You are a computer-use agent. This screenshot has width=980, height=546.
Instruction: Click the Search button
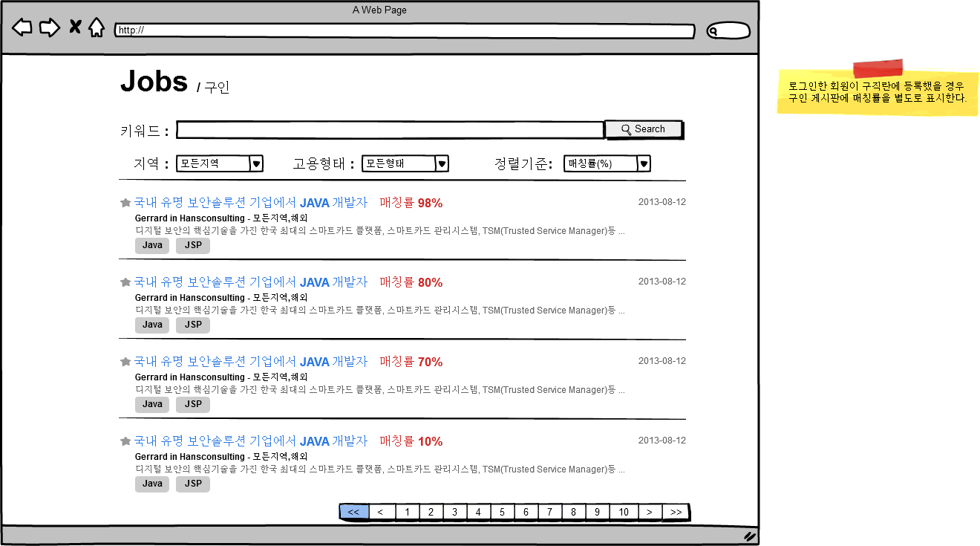point(644,129)
